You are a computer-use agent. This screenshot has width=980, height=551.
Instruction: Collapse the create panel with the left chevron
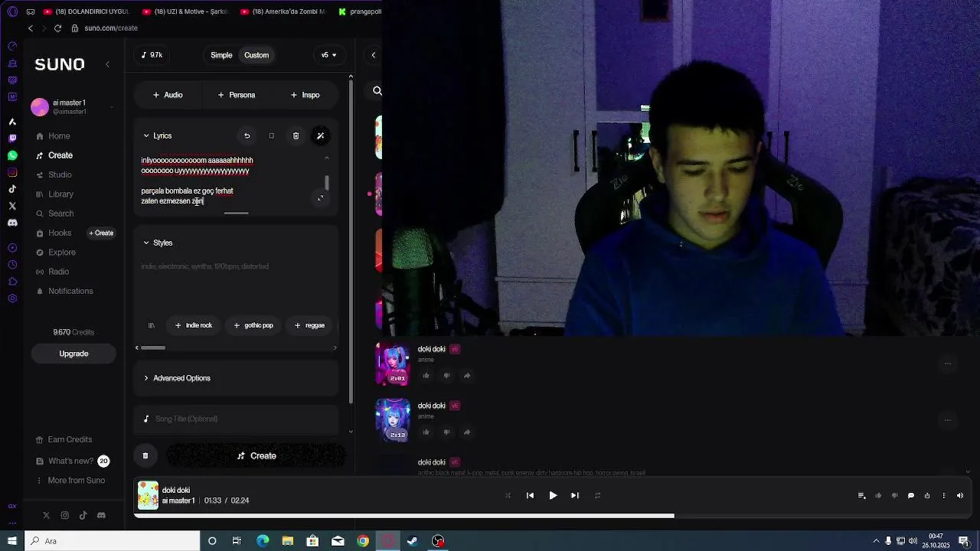tap(373, 55)
